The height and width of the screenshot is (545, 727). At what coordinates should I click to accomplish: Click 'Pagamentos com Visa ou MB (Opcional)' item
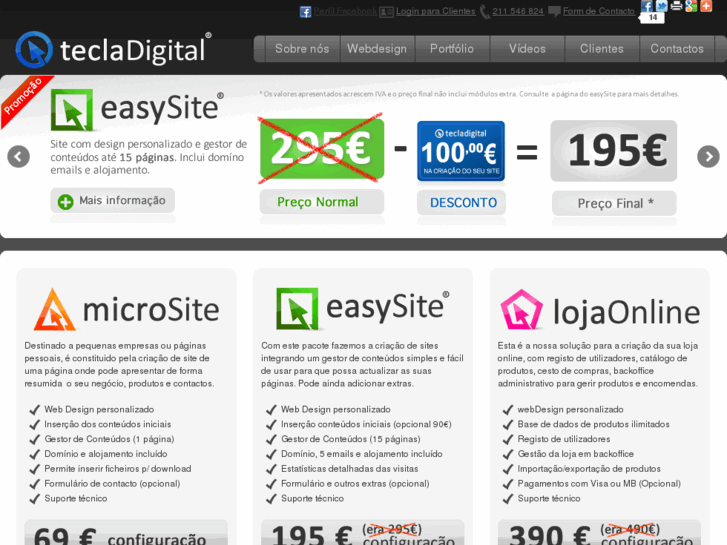(599, 483)
